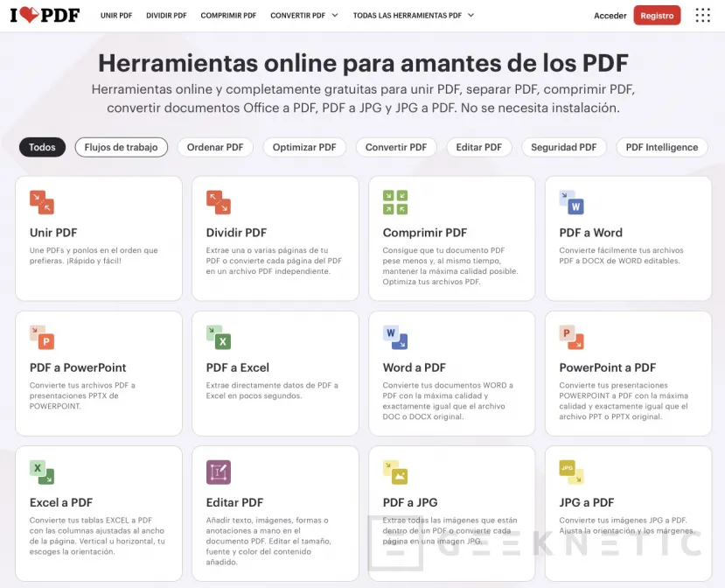Screen dimensions: 725x588
Task: Open the JPG a PDF card title
Action: pyautogui.click(x=587, y=503)
